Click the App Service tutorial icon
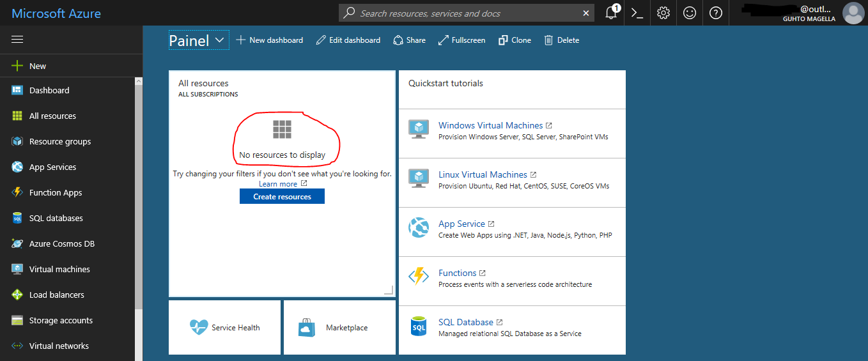This screenshot has height=361, width=868. 419,227
